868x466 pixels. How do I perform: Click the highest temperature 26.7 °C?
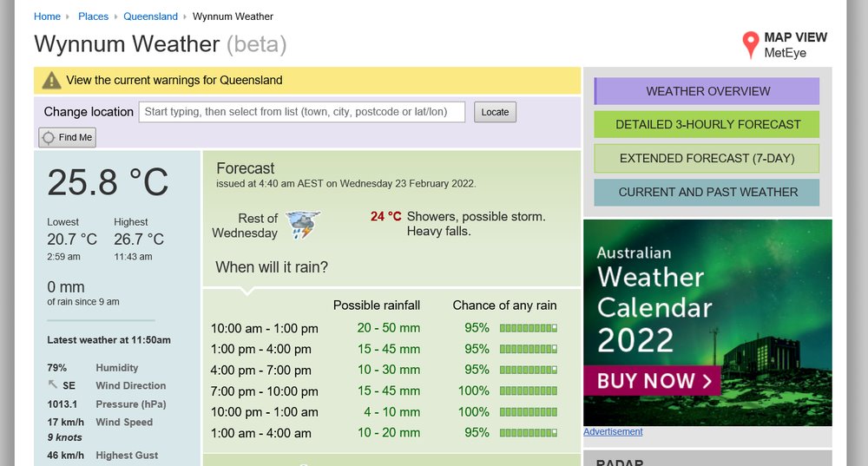pyautogui.click(x=139, y=240)
